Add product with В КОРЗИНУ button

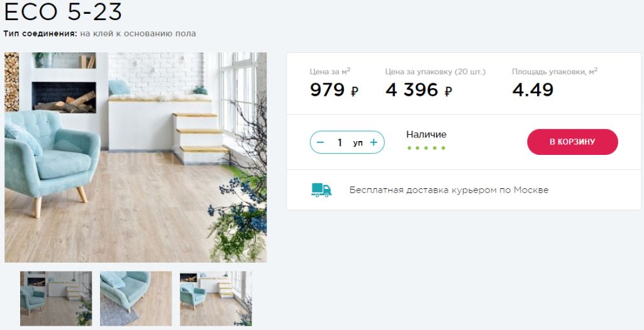coord(572,142)
